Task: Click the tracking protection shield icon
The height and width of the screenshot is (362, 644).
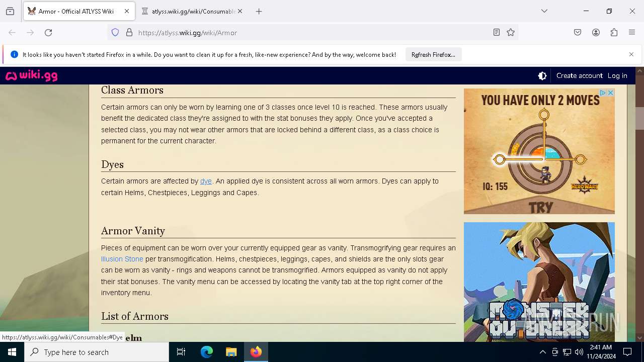Action: tap(115, 33)
